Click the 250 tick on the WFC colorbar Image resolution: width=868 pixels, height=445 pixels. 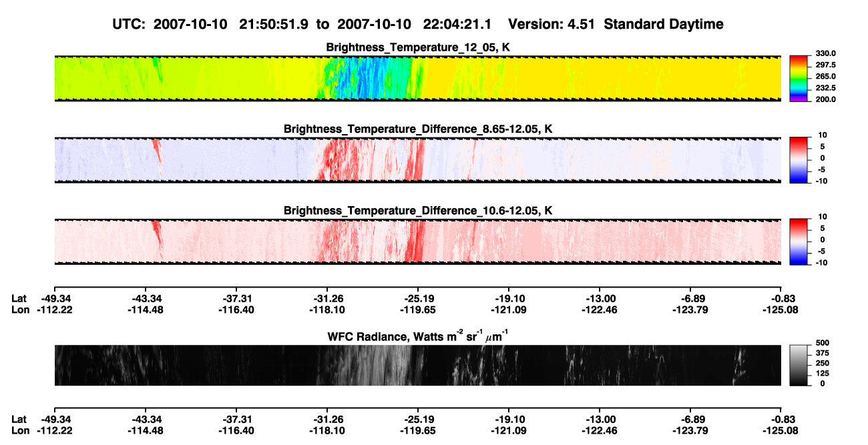coord(821,363)
